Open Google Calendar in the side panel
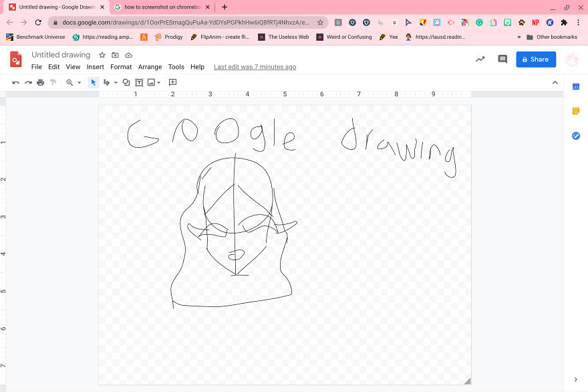The image size is (588, 392). coord(576,86)
